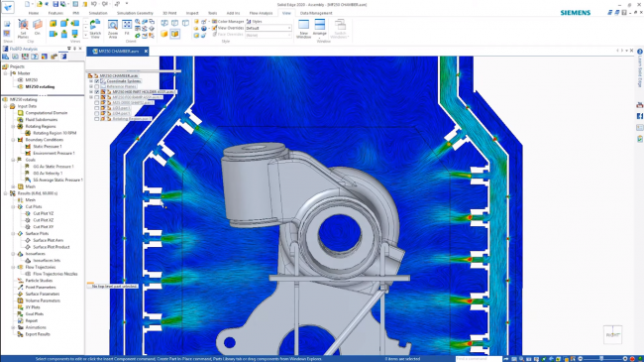Screen dimensions: 644x362
Task: Toggle the M25 part checkbox
Action: click(97, 103)
